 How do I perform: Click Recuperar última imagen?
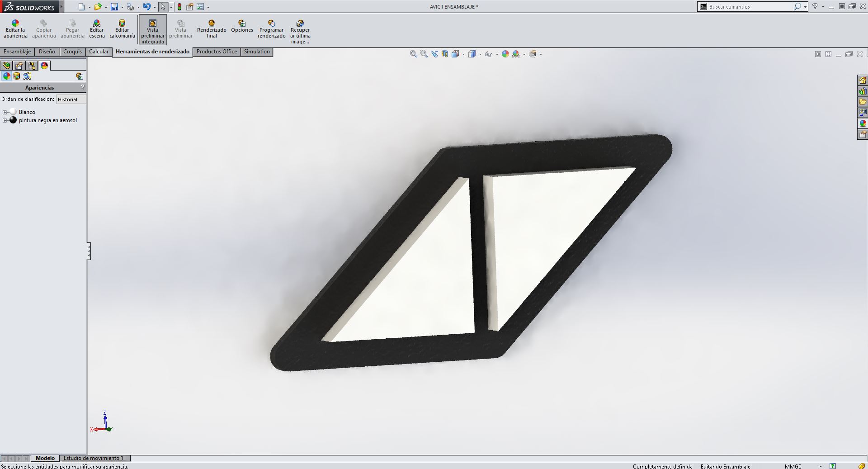pos(300,32)
